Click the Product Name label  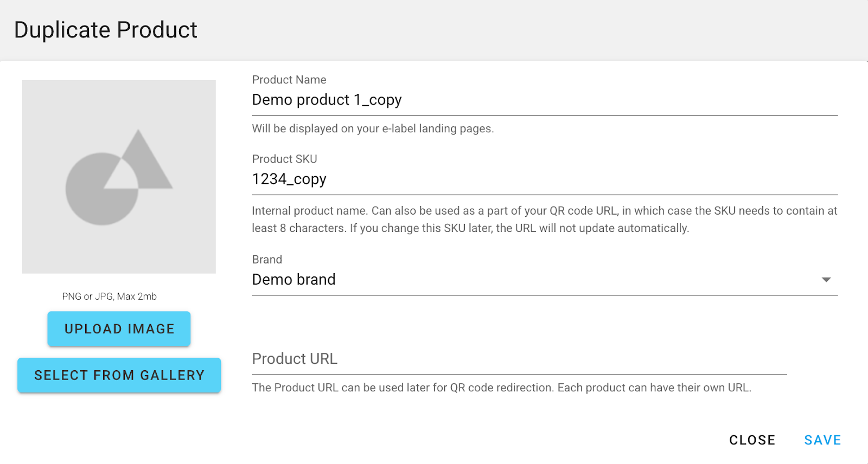pos(289,80)
